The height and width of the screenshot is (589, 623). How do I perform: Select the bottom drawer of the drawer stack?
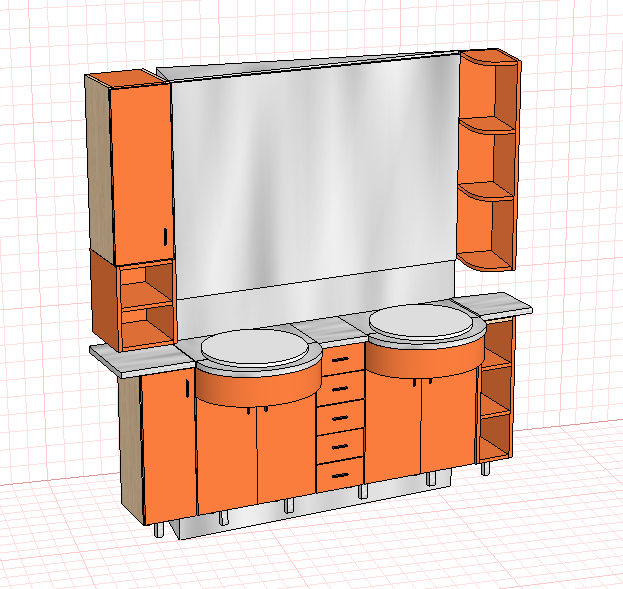pyautogui.click(x=340, y=475)
